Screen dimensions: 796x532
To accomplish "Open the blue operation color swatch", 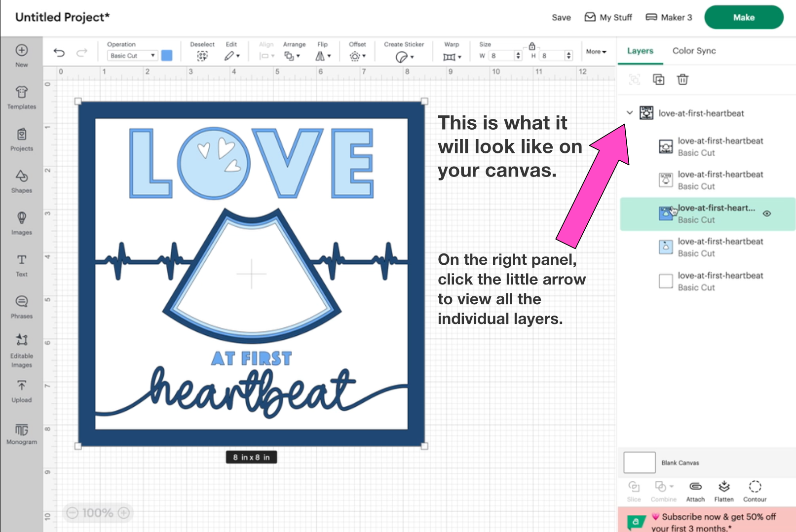I will tap(167, 56).
